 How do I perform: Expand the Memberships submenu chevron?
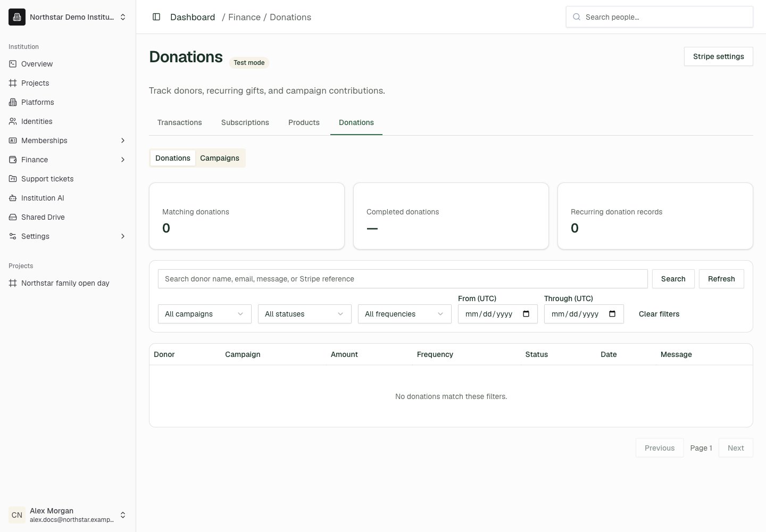click(123, 140)
